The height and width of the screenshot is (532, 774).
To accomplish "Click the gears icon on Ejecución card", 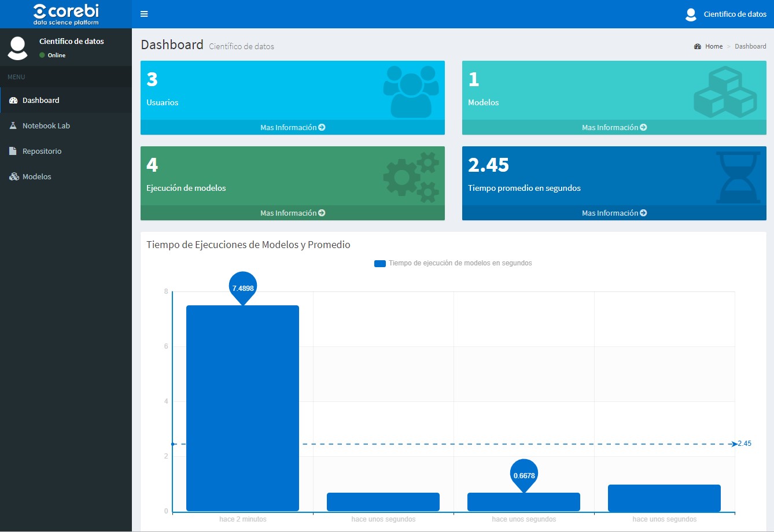I will pos(411,177).
